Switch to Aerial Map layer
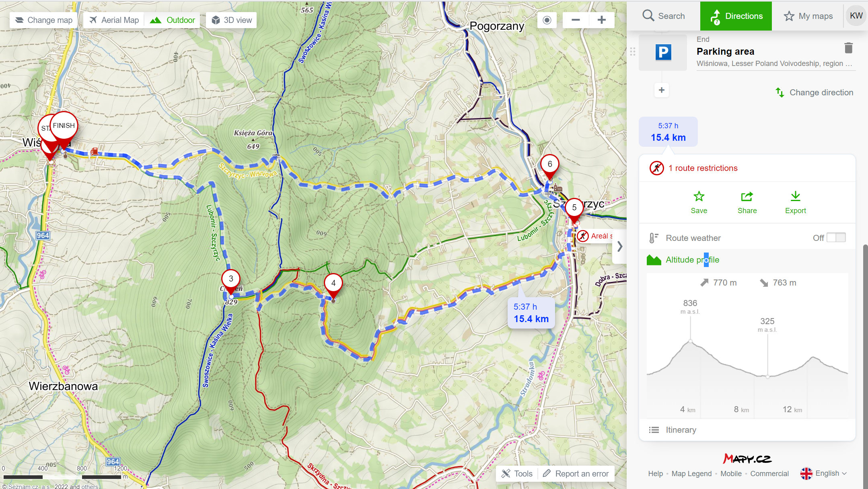The width and height of the screenshot is (868, 489). point(114,20)
